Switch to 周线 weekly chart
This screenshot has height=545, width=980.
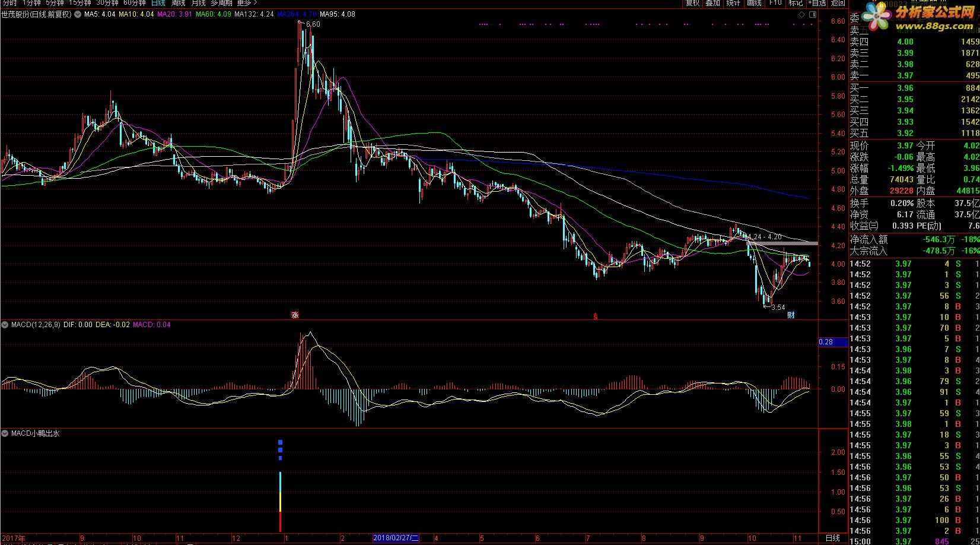coord(179,3)
